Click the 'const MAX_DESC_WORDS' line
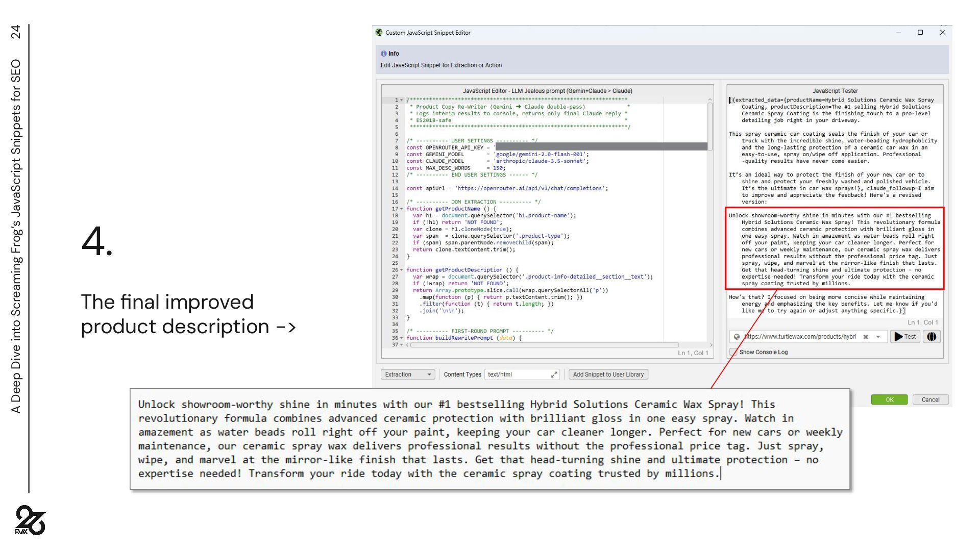The width and height of the screenshot is (980, 551). [456, 168]
